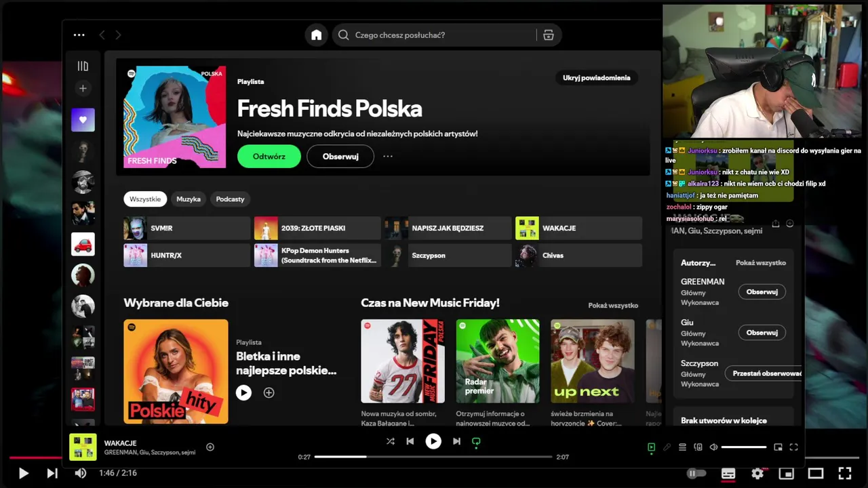Image resolution: width=868 pixels, height=488 pixels.
Task: Add WAKACJE to Liked Songs plus icon
Action: point(210,447)
